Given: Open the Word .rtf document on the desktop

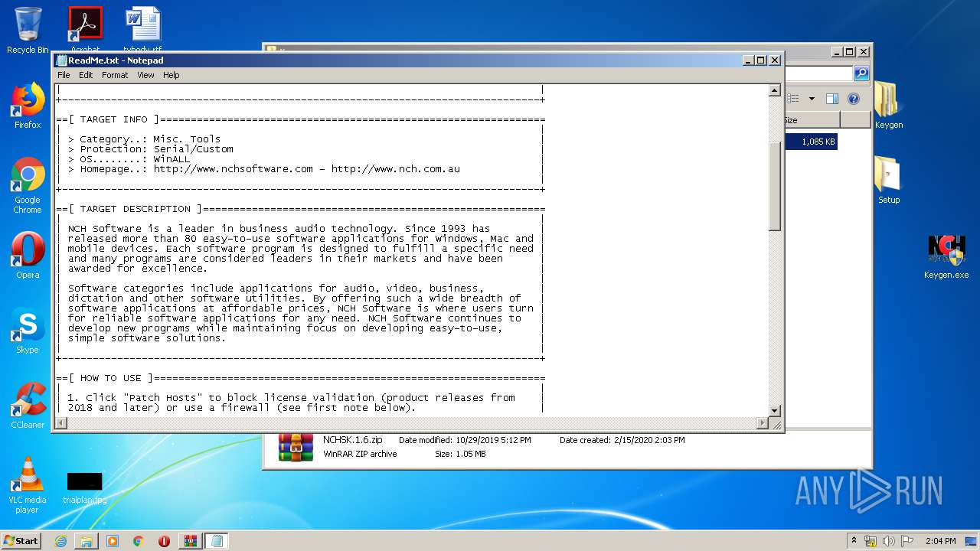Looking at the screenshot, I should tap(143, 31).
